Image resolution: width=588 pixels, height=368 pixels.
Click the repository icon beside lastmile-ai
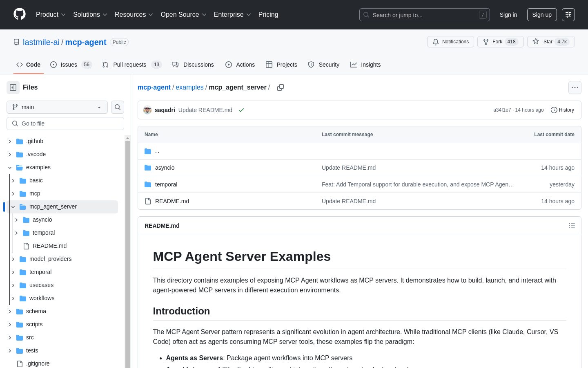pyautogui.click(x=16, y=42)
